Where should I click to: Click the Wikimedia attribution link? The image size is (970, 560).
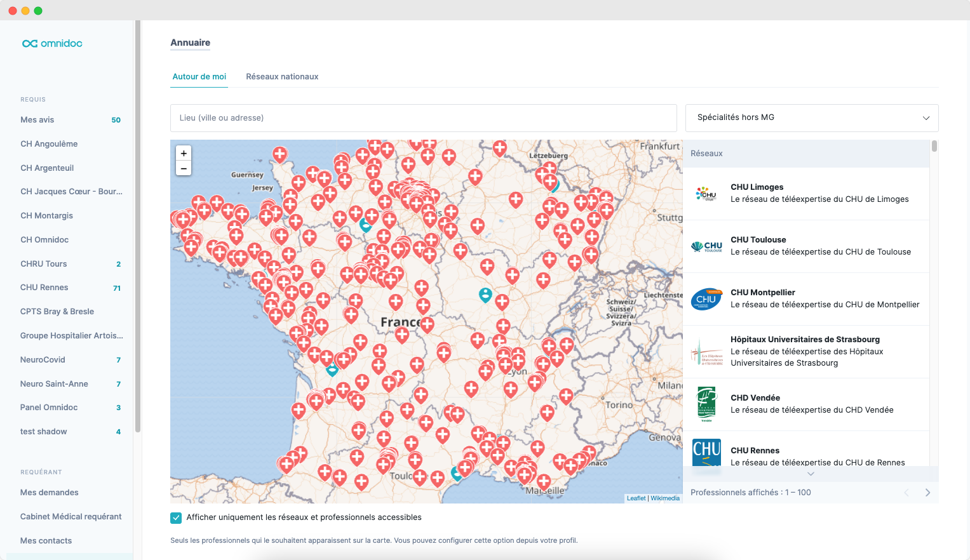[665, 498]
